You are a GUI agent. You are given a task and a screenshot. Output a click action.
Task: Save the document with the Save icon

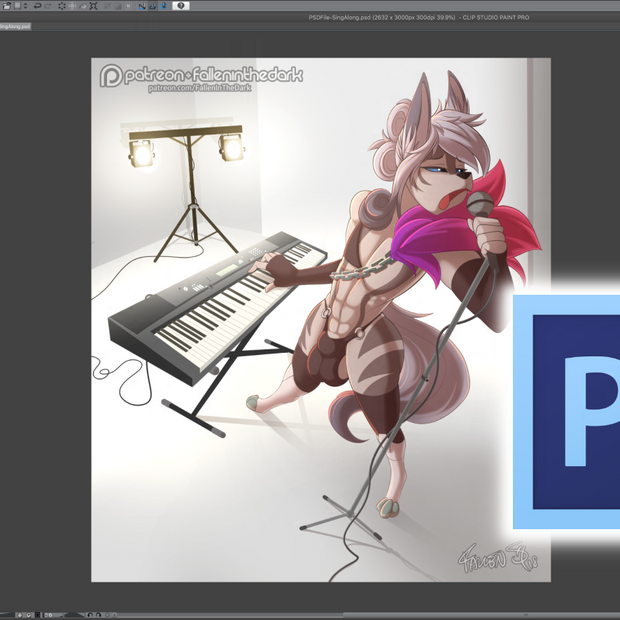(17, 6)
